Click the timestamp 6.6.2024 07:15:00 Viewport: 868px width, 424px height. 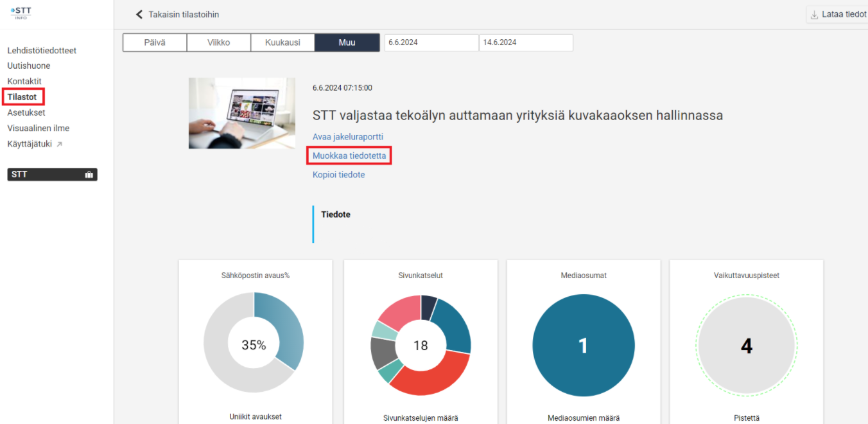coord(342,88)
